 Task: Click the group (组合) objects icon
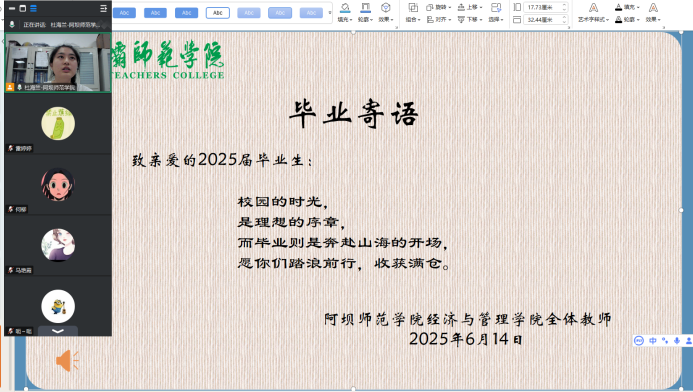tap(413, 8)
